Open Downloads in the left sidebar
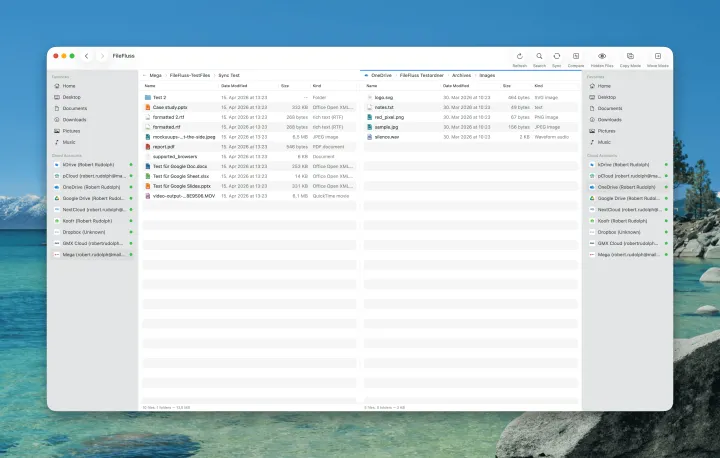This screenshot has height=458, width=720. point(93,119)
